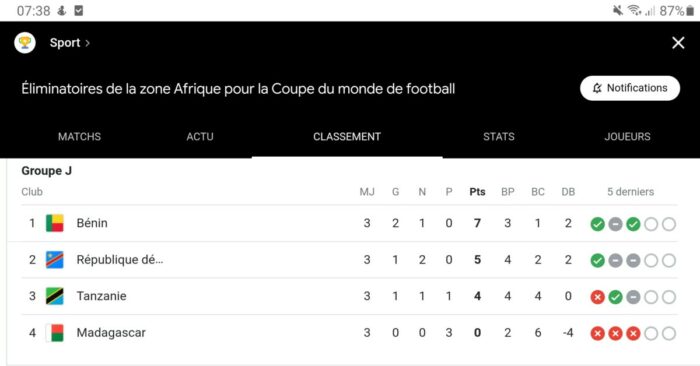Open the ACTU tab
The height and width of the screenshot is (366, 700).
pos(200,137)
